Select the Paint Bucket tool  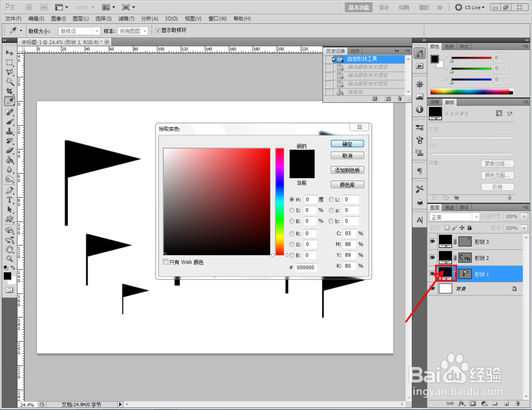[x=10, y=160]
